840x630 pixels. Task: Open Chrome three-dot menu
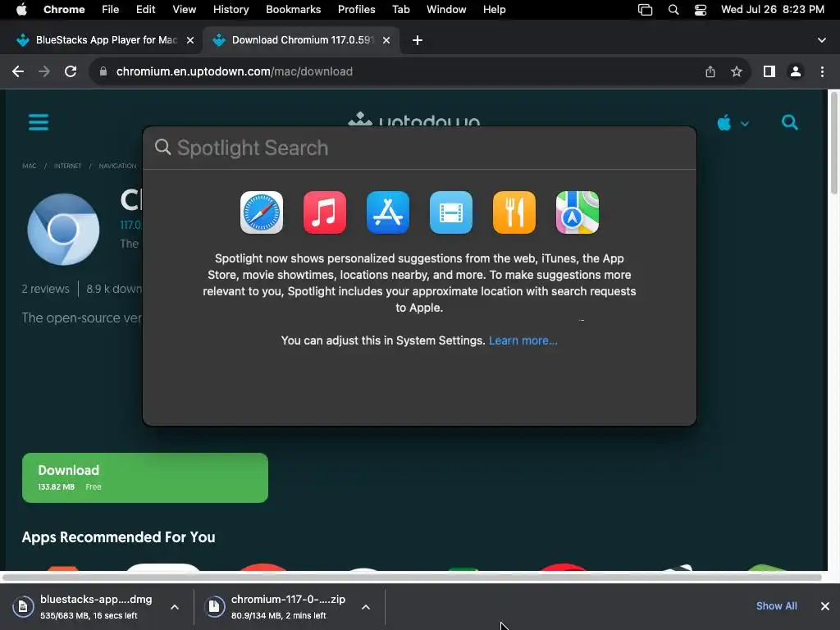click(822, 71)
